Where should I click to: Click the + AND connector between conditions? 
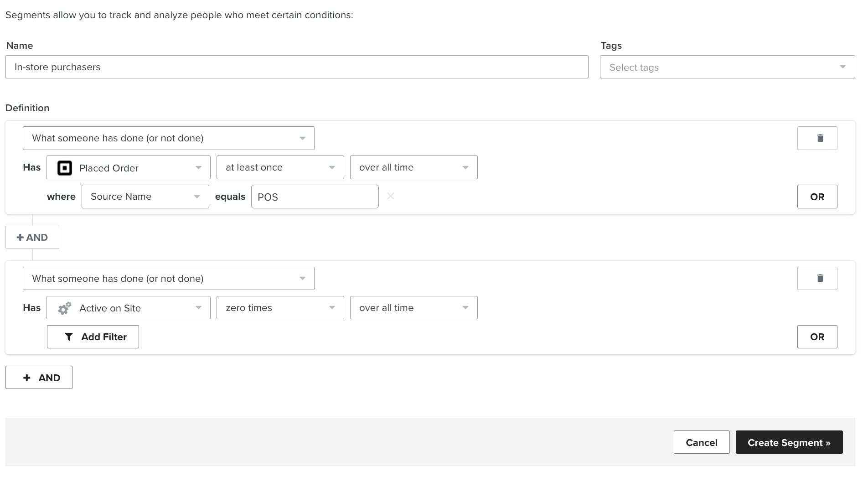[32, 237]
